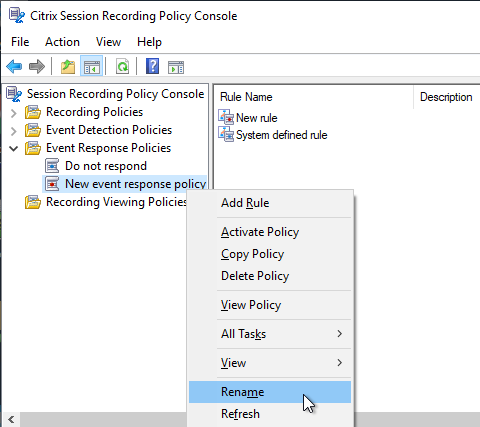This screenshot has height=427, width=480.
Task: Click the Up one level folder icon
Action: [68, 66]
